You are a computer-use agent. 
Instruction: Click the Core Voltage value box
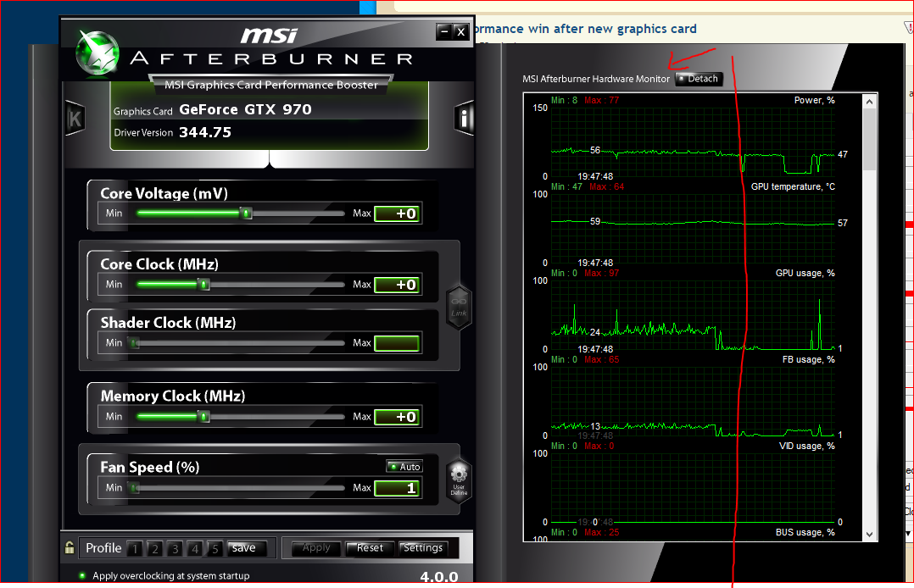[397, 214]
